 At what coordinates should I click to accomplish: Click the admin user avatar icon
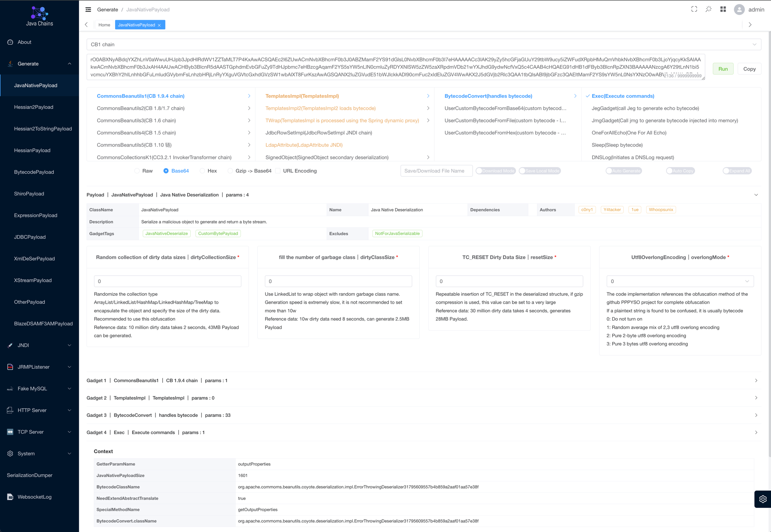click(739, 10)
